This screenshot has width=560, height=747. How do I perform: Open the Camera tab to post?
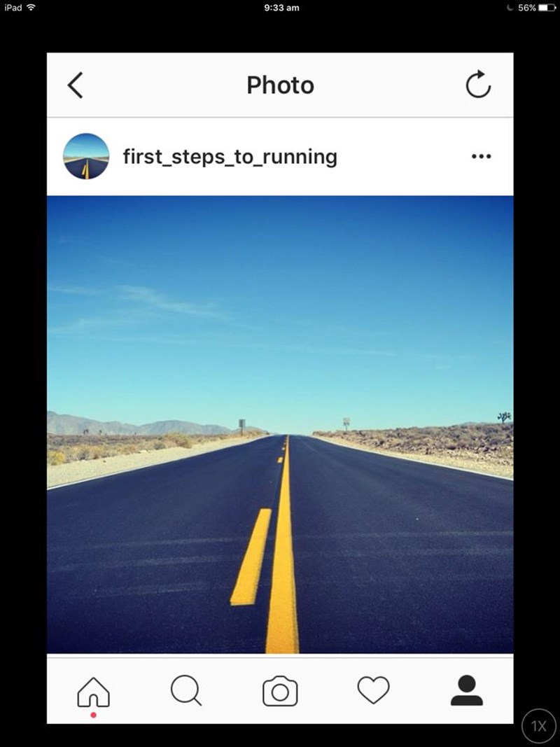click(280, 691)
